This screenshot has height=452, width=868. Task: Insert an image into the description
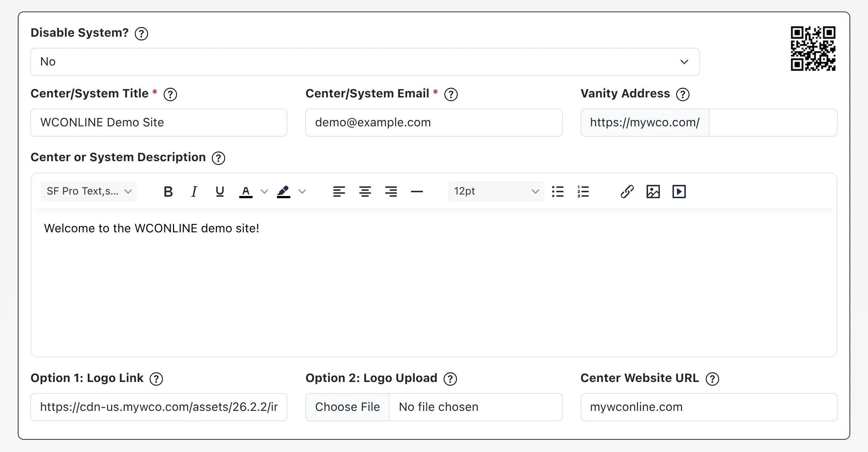(x=653, y=192)
